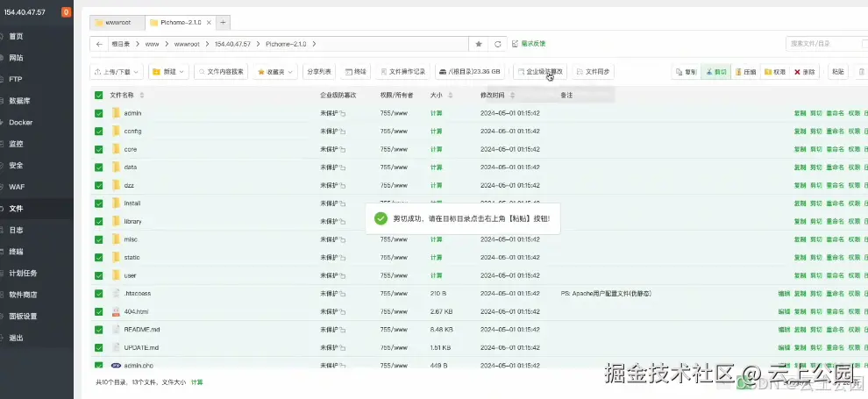
Task: Click the admin.php PHP file icon
Action: click(116, 366)
